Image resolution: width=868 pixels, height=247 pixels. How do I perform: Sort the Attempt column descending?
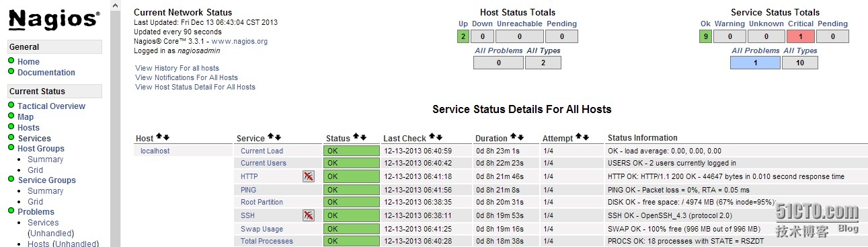(586, 137)
